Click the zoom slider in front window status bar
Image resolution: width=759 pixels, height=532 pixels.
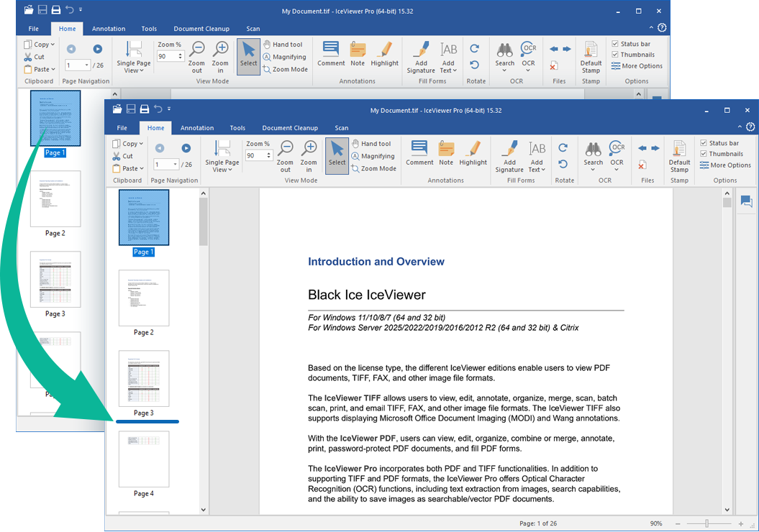click(707, 524)
